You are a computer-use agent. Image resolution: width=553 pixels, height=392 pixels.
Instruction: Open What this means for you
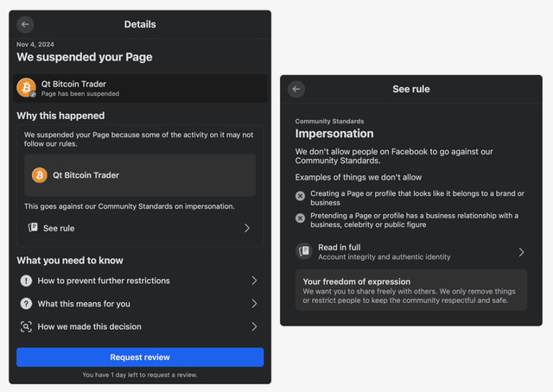tap(140, 304)
